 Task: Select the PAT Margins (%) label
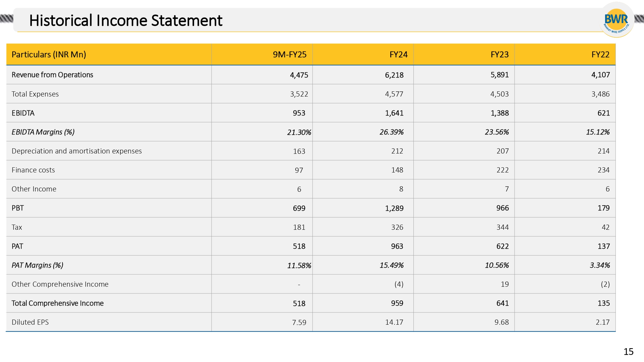coord(37,265)
